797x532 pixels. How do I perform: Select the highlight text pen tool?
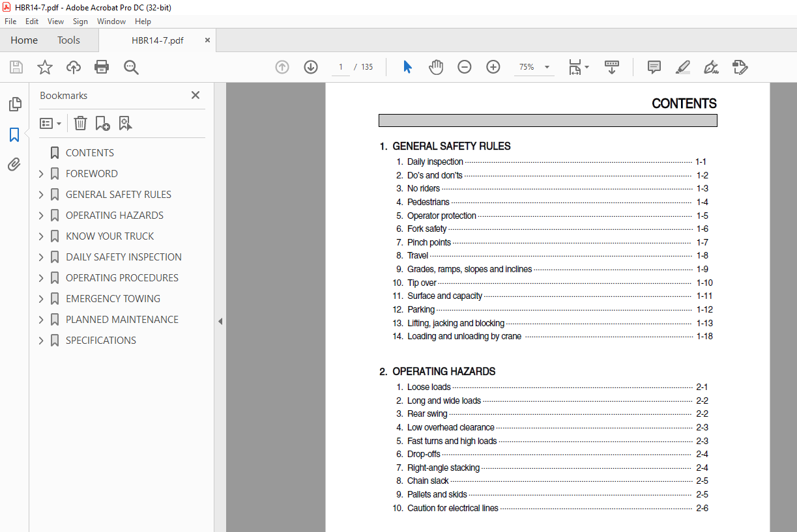683,67
